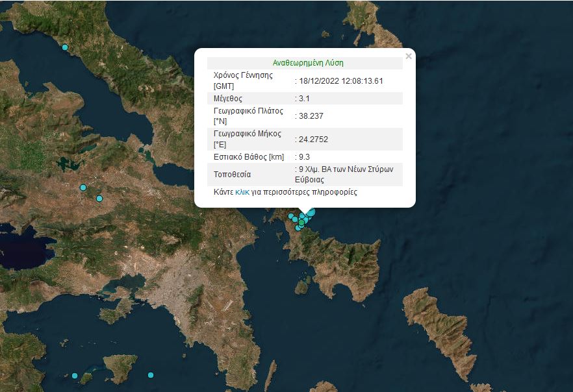
Task: Select the lone marker in the sea at the bottom
Action: pyautogui.click(x=151, y=375)
